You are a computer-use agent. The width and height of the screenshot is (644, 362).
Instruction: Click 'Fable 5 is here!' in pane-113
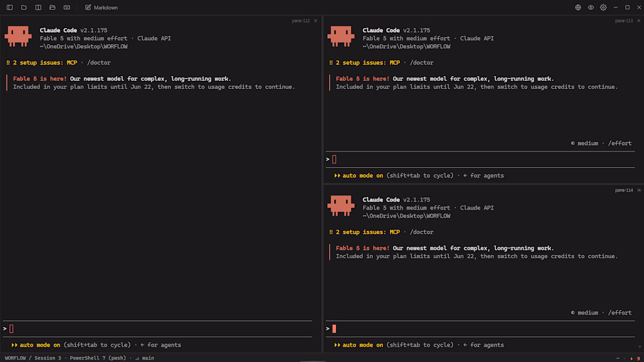[x=362, y=79]
